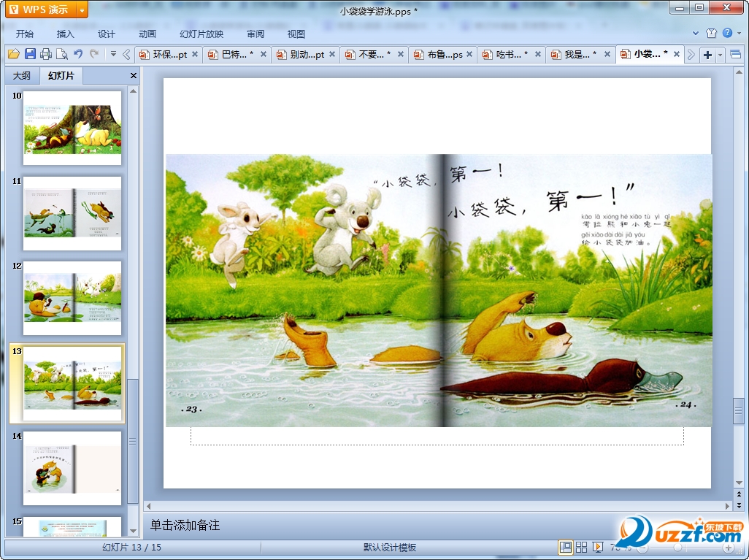Click the skin shirt icon
749x560 pixels.
coord(711,33)
